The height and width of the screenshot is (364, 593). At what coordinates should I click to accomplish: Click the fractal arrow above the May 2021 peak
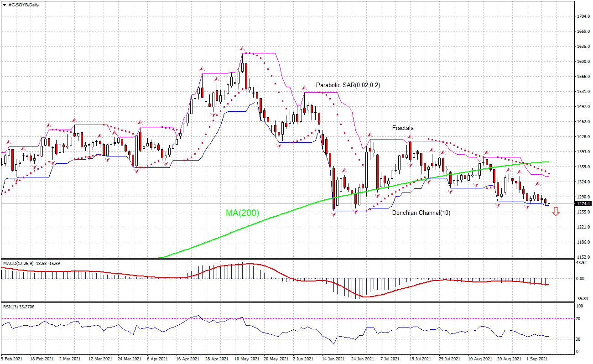(x=243, y=48)
